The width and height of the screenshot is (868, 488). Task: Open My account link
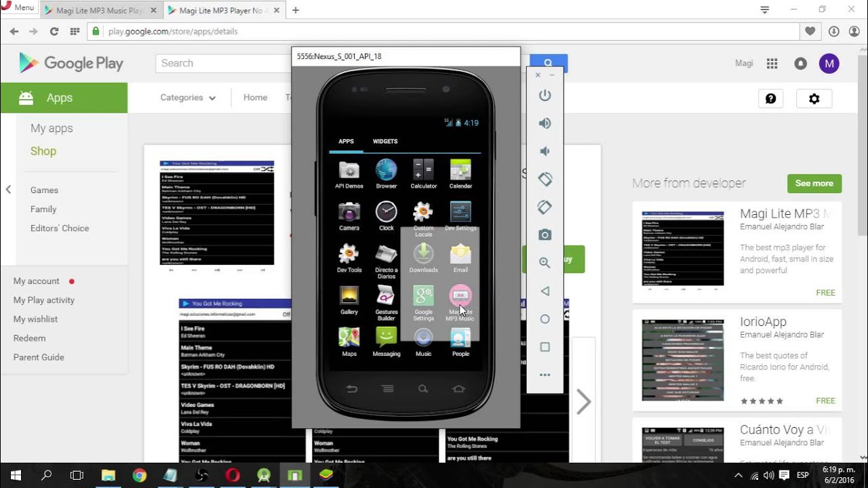pyautogui.click(x=37, y=281)
